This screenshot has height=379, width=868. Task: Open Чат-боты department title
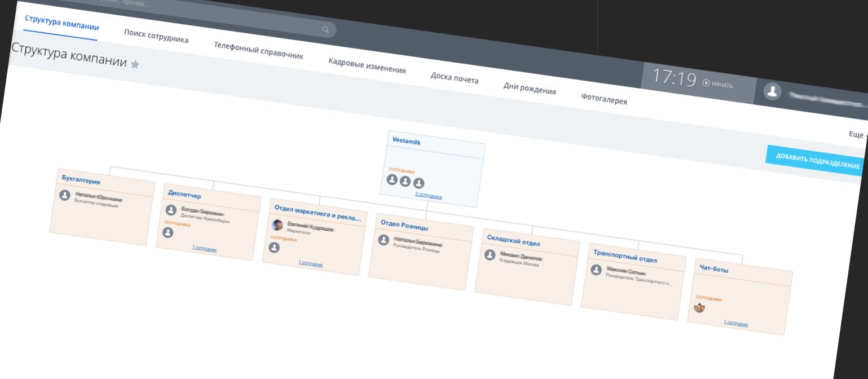tap(714, 269)
